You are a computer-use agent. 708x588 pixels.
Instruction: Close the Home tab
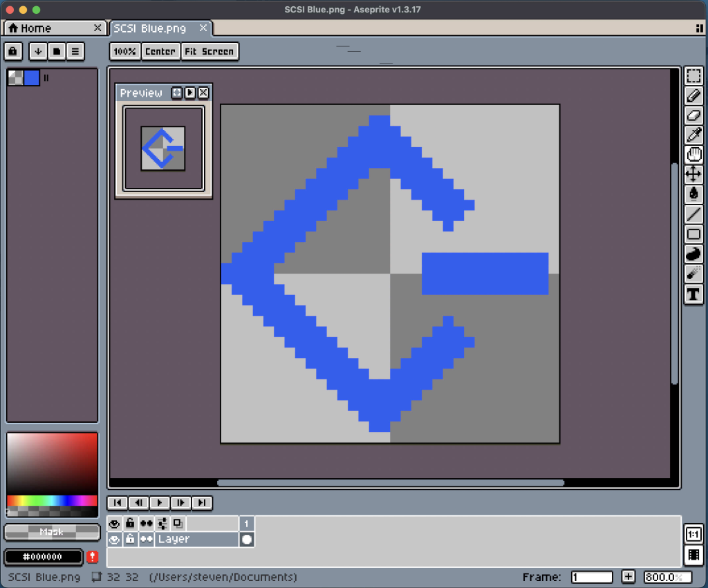(97, 28)
